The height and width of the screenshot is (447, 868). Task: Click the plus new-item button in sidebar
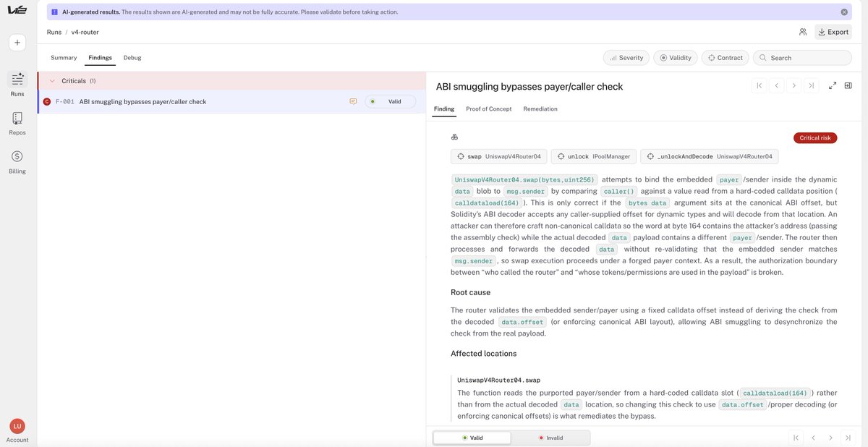tap(17, 43)
